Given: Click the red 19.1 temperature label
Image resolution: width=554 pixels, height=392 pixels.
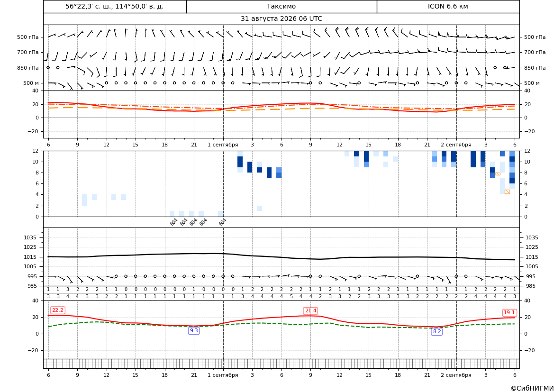Looking at the screenshot, I should click(x=509, y=313).
